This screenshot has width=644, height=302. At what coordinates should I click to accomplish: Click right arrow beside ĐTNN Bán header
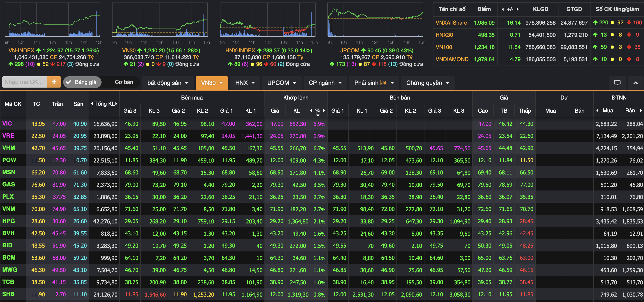coord(641,110)
